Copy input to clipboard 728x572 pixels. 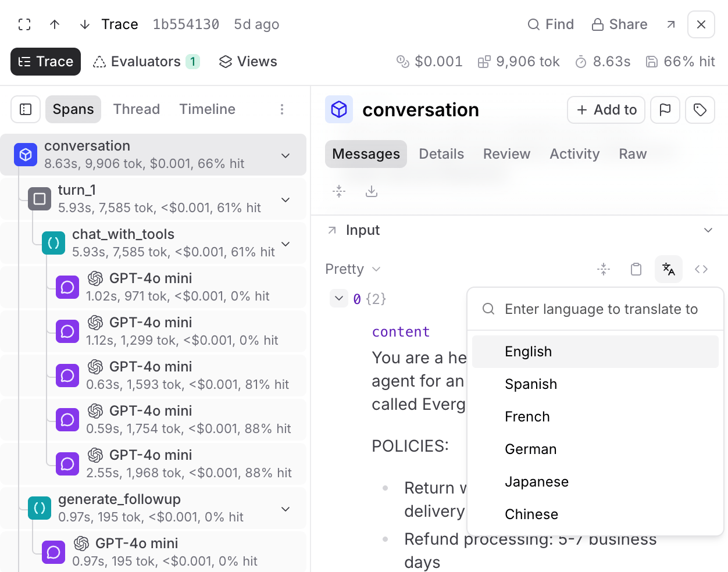point(636,269)
